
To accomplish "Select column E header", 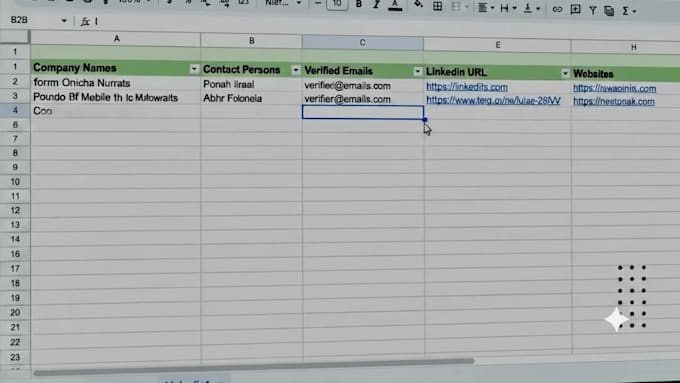I will [497, 45].
